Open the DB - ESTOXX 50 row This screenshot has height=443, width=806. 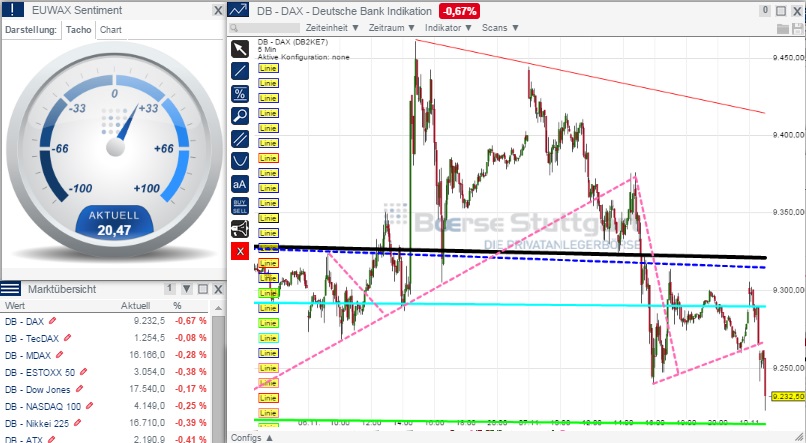click(x=105, y=372)
